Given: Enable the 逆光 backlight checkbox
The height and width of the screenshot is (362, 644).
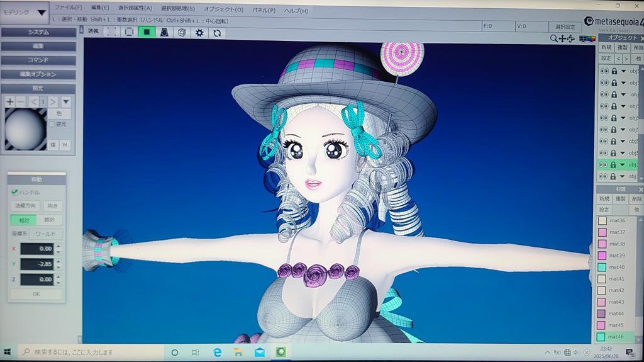Looking at the screenshot, I should 52,124.
